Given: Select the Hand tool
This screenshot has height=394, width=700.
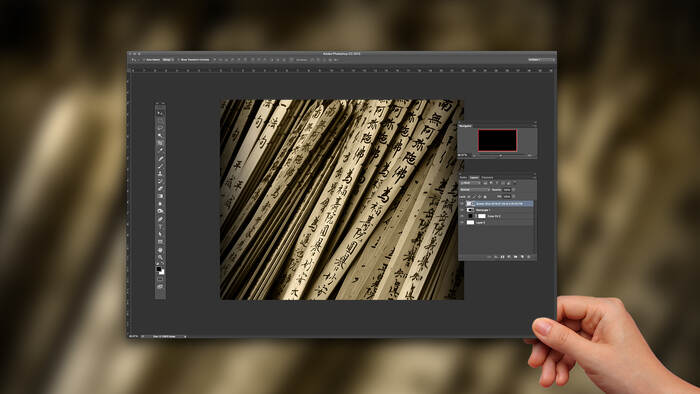Looking at the screenshot, I should click(x=160, y=250).
